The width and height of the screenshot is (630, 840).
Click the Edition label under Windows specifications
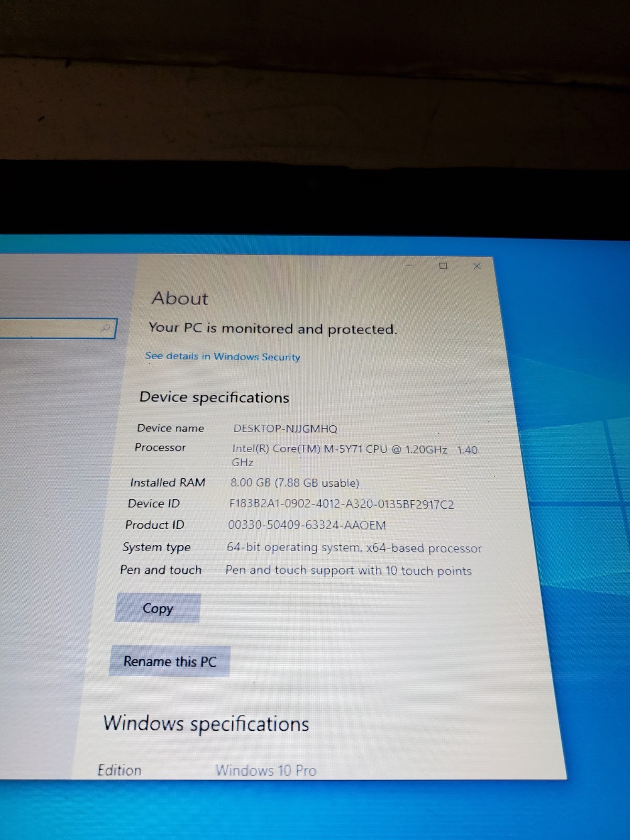coord(119,770)
